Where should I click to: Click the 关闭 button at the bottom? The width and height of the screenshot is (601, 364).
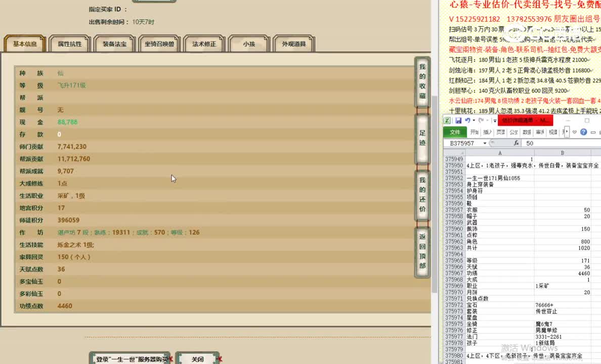point(198,358)
